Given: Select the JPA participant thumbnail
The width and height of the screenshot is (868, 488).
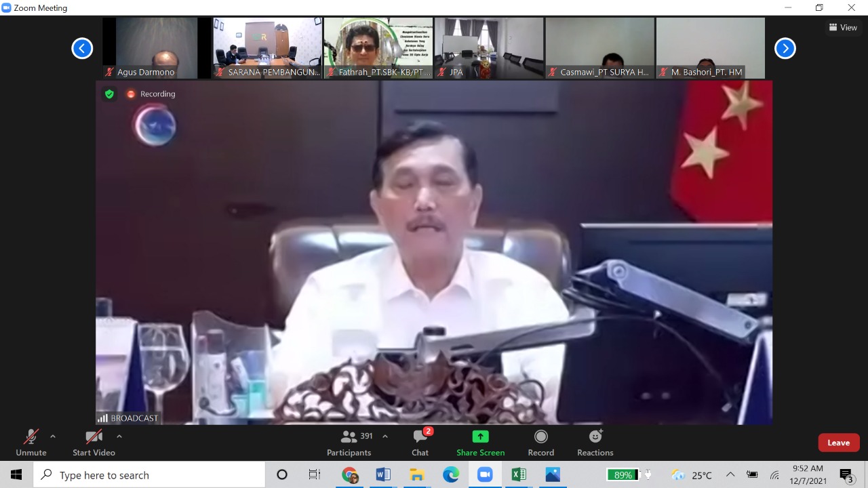Looking at the screenshot, I should click(x=489, y=47).
